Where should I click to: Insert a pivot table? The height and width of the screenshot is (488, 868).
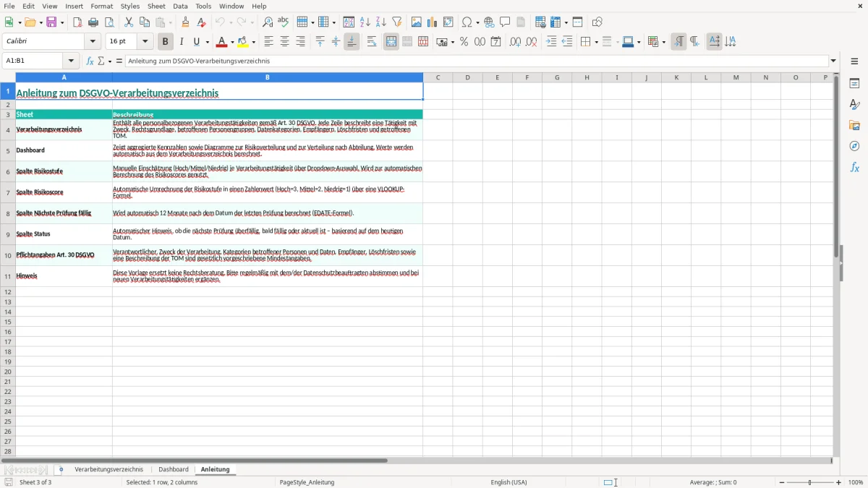tap(448, 22)
